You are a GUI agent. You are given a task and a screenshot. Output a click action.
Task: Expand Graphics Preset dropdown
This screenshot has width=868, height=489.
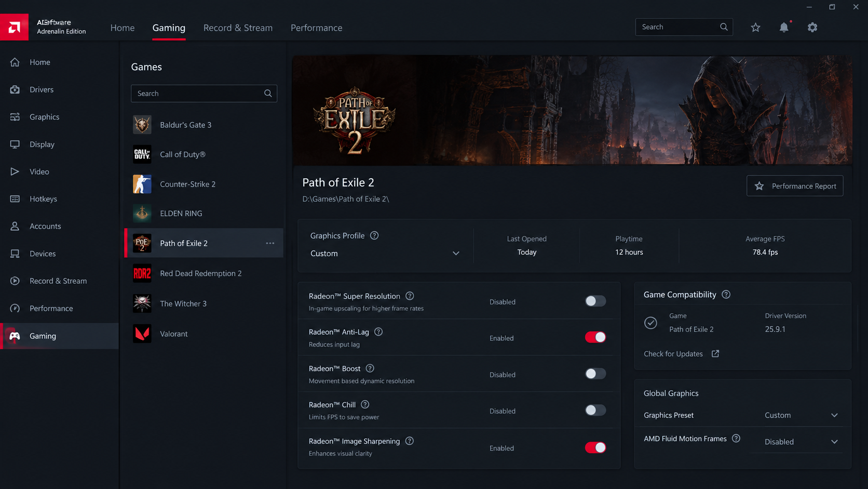coord(801,415)
